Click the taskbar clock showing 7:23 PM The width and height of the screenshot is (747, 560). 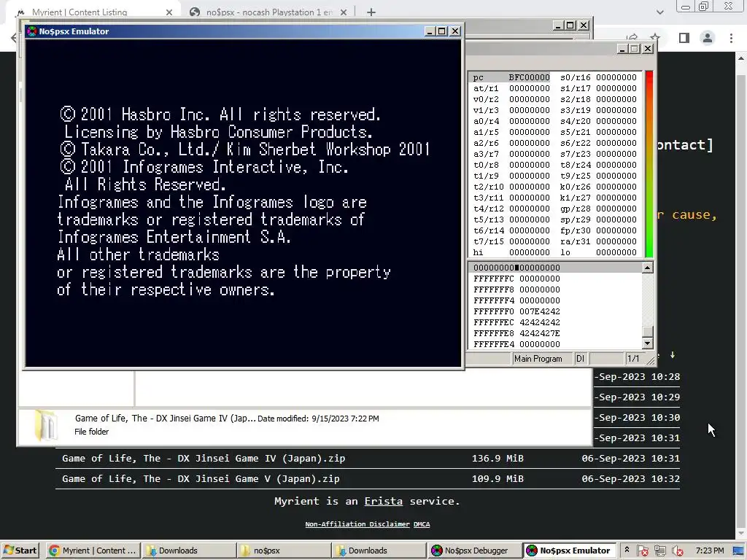pyautogui.click(x=710, y=551)
